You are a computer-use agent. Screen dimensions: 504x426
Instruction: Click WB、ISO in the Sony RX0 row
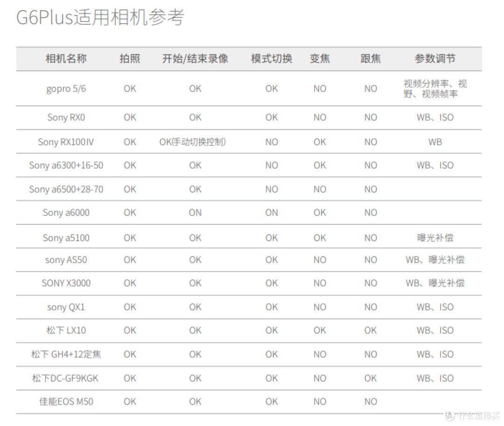tap(435, 118)
